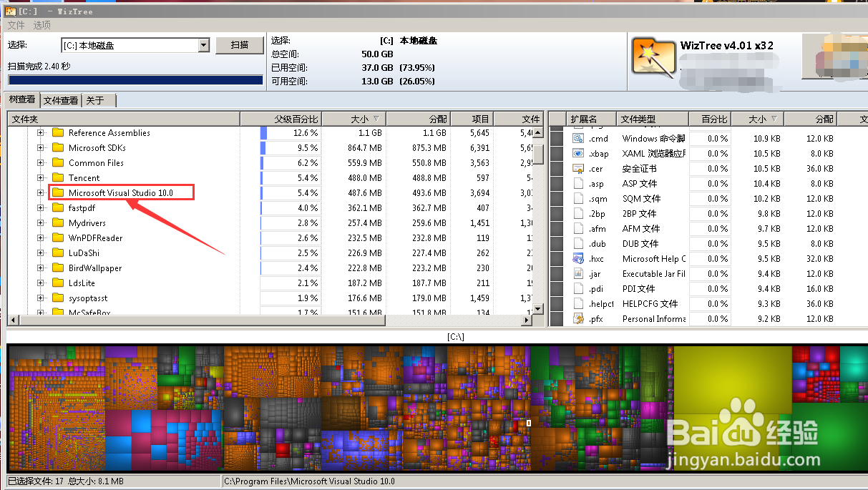Click the WizTree wand logo icon
Screen dimensions: 868x490
(653, 57)
